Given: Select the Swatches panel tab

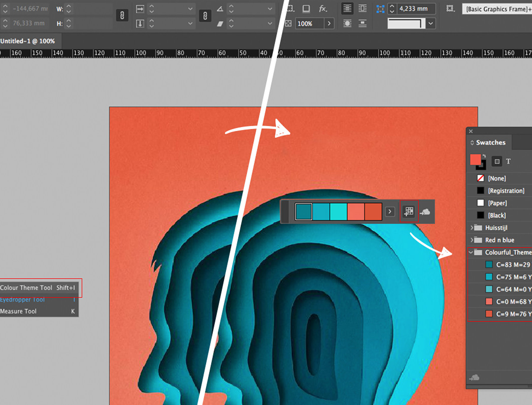Looking at the screenshot, I should [489, 142].
